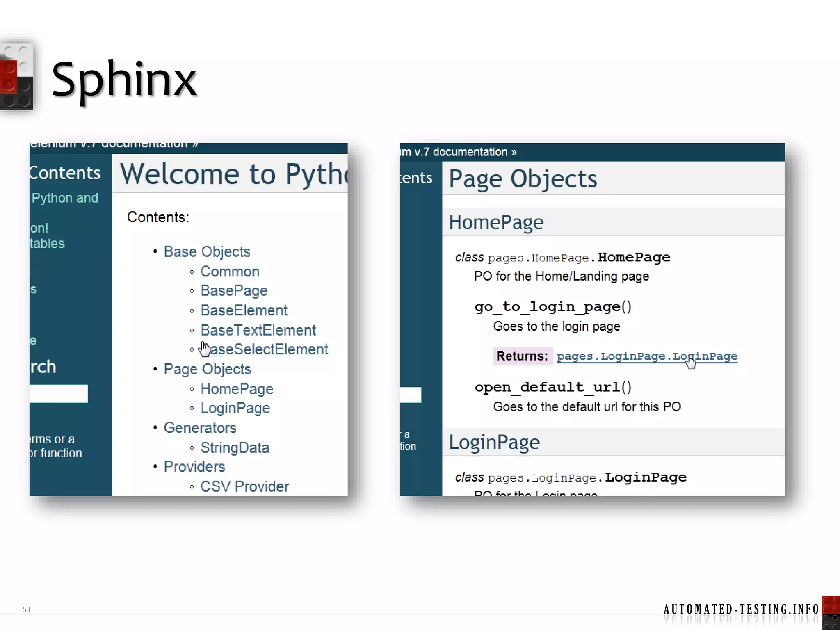Screen dimensions: 840x630
Task: Open the CSV Provider link
Action: tap(244, 486)
